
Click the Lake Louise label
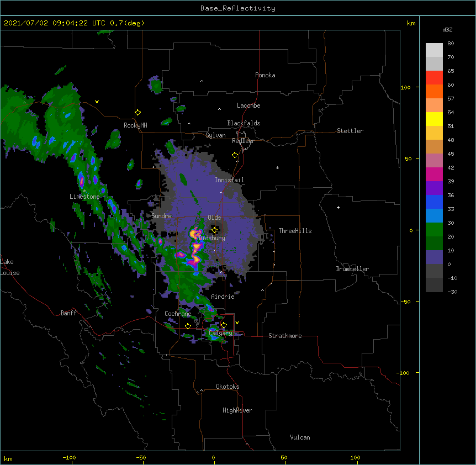[10, 267]
